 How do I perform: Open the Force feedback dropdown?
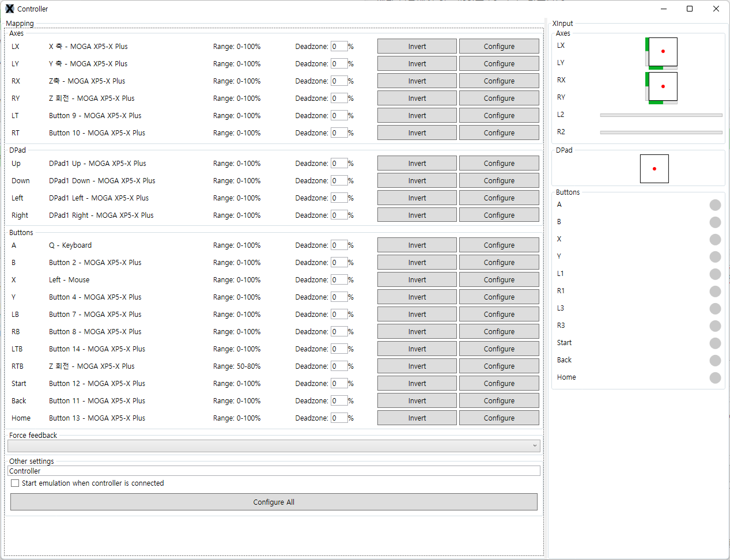point(274,446)
